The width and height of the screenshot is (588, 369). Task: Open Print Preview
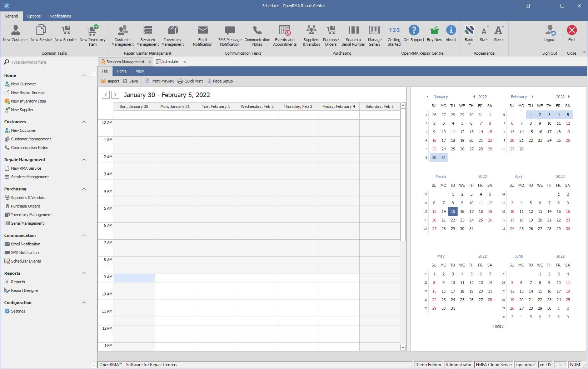159,81
